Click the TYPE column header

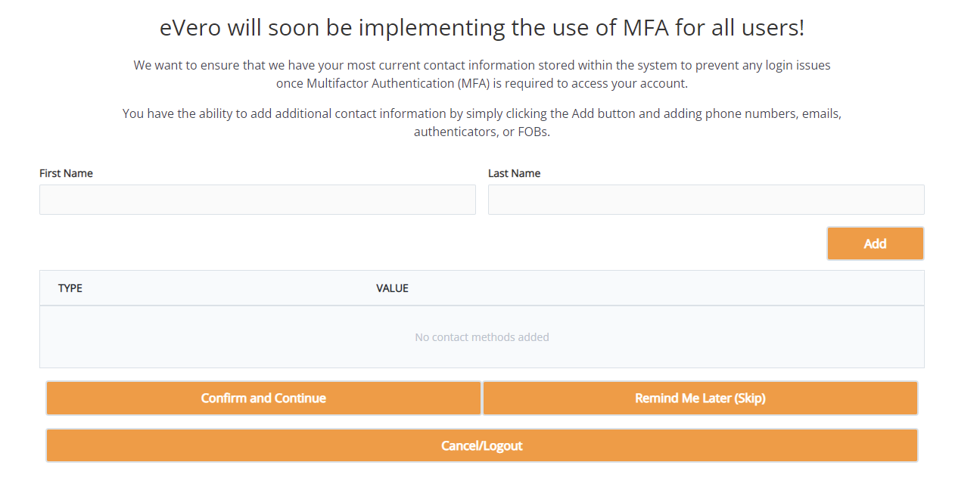pyautogui.click(x=70, y=288)
